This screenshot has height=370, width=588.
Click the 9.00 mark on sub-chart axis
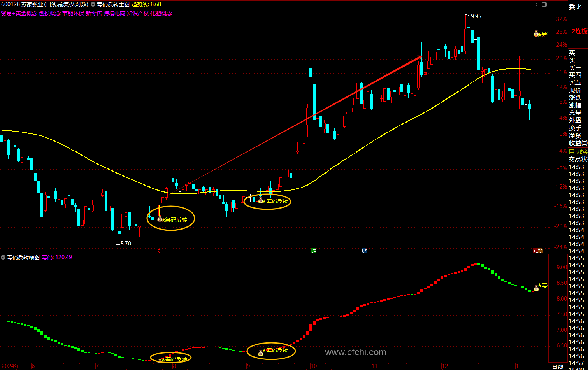click(562, 267)
